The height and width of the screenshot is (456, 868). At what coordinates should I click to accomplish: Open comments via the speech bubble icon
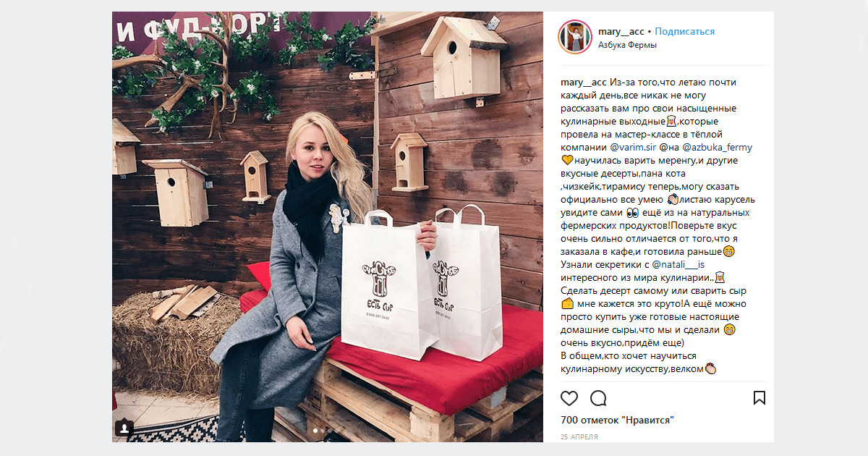[x=598, y=398]
